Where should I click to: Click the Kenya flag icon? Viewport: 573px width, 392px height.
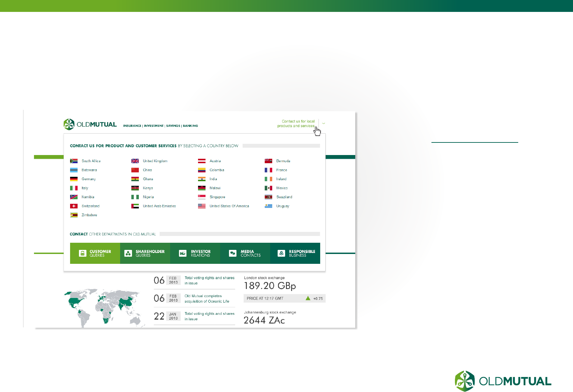pyautogui.click(x=135, y=188)
